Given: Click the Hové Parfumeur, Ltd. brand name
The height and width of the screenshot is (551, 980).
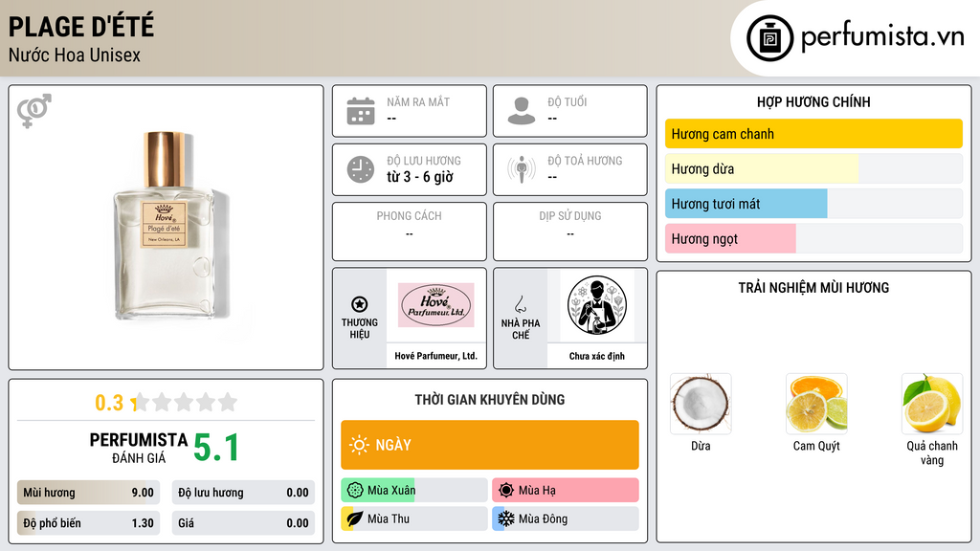Looking at the screenshot, I should tap(435, 356).
